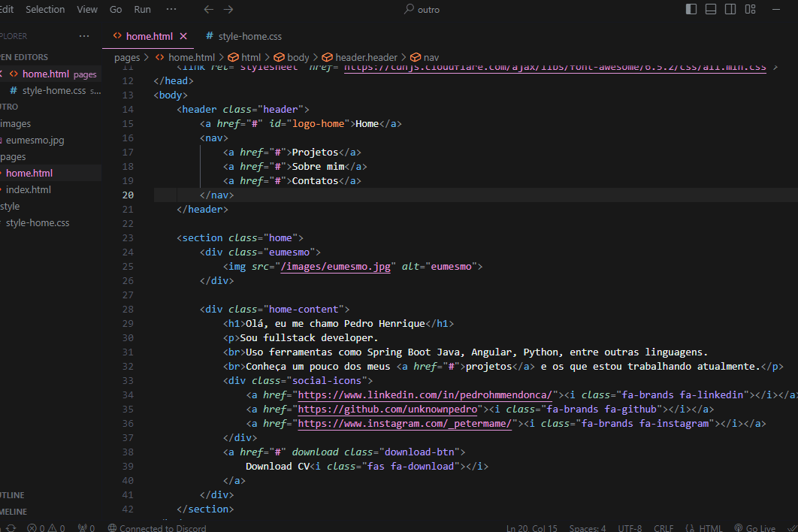The image size is (798, 532).
Task: Click 'Contatos' text on line 19
Action: tap(315, 181)
